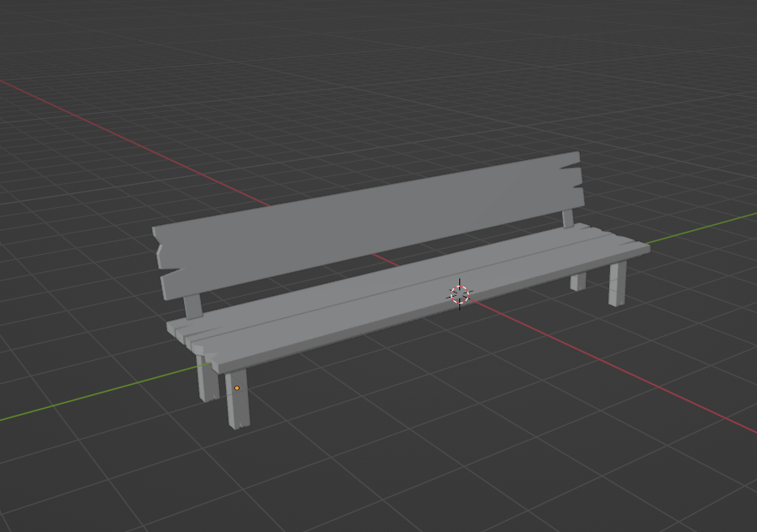Image resolution: width=757 pixels, height=532 pixels.
Task: Click the 3D cursor crosshair
Action: pyautogui.click(x=459, y=294)
